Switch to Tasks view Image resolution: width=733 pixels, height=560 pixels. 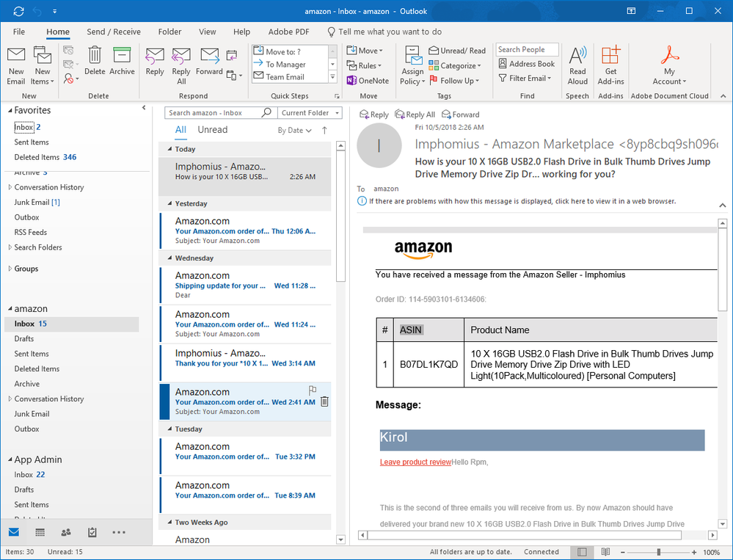pyautogui.click(x=92, y=532)
